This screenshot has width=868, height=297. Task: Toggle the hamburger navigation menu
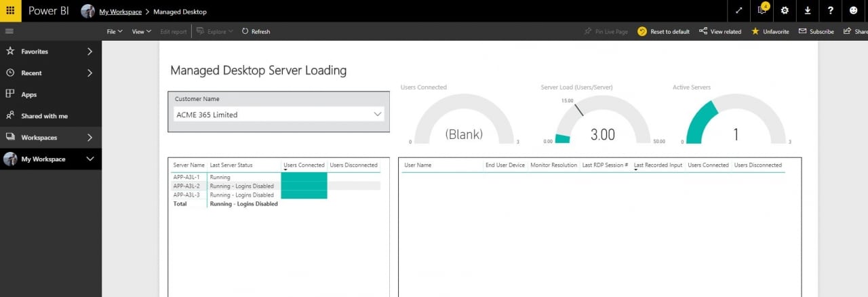(9, 31)
